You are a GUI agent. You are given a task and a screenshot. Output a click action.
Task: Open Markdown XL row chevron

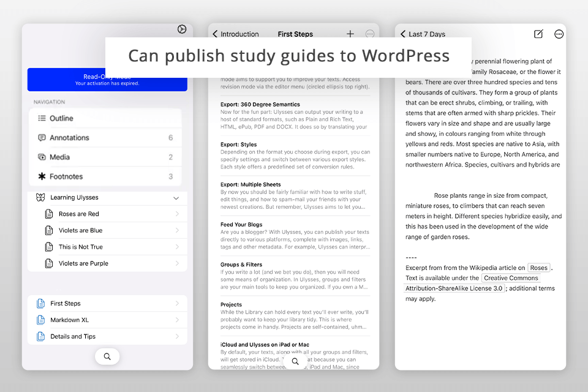(x=177, y=320)
